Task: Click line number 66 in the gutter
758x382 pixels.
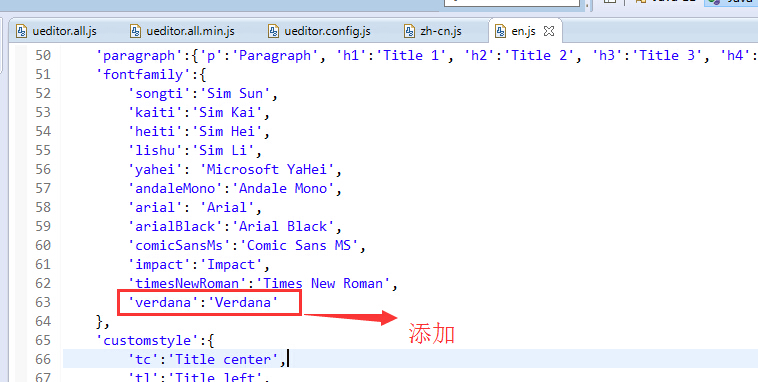Action: 43,359
